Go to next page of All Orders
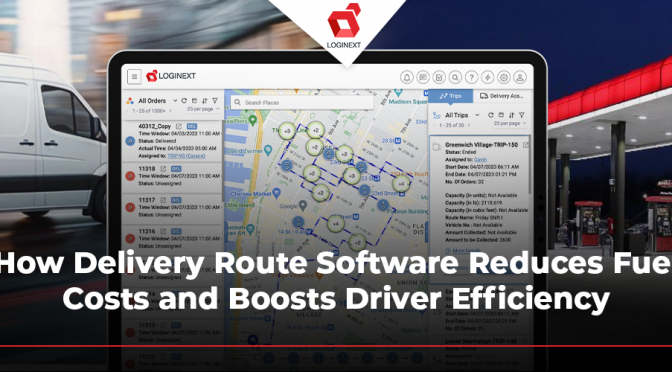The width and height of the screenshot is (672, 372). coord(171,111)
